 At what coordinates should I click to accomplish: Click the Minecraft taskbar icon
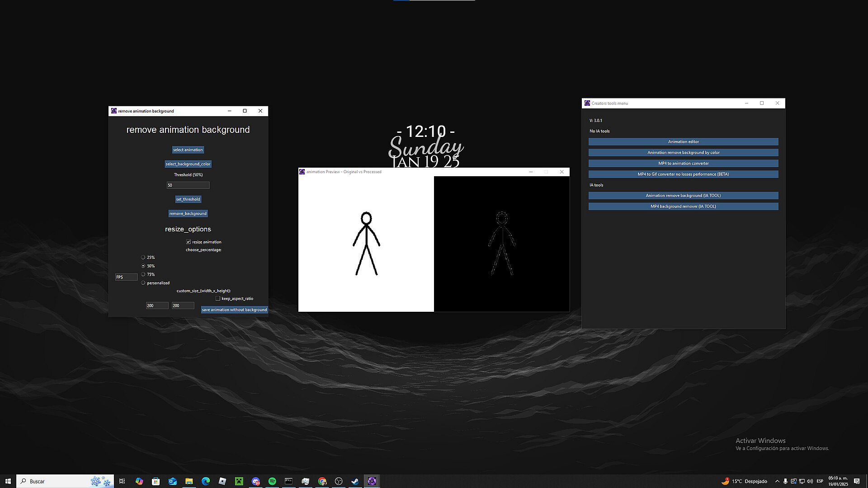tap(239, 481)
